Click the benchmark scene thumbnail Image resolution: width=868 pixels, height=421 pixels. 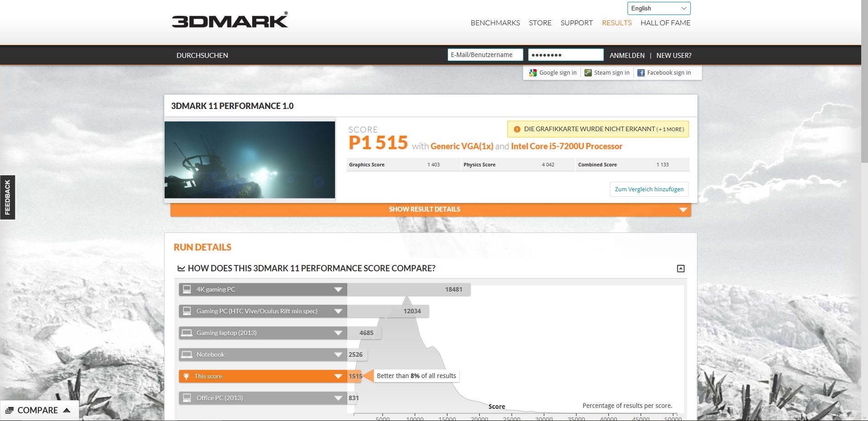(250, 160)
